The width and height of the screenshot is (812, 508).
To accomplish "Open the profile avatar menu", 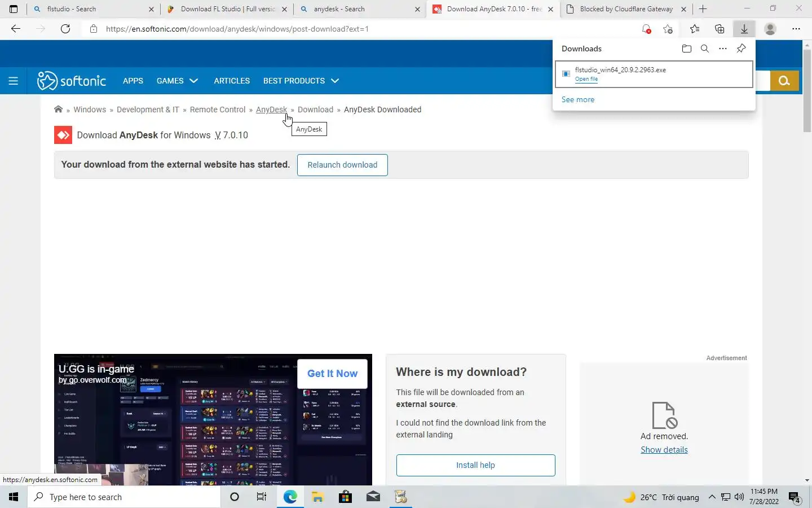I will 770,29.
